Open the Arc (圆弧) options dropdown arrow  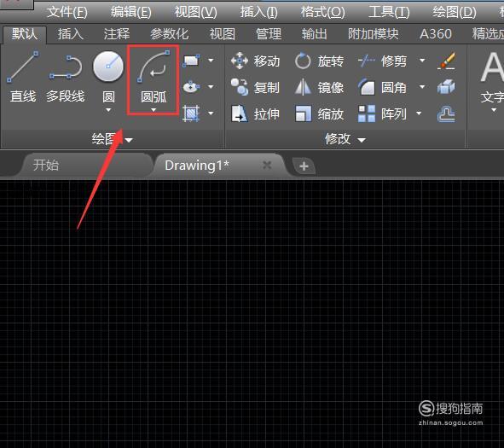[154, 110]
